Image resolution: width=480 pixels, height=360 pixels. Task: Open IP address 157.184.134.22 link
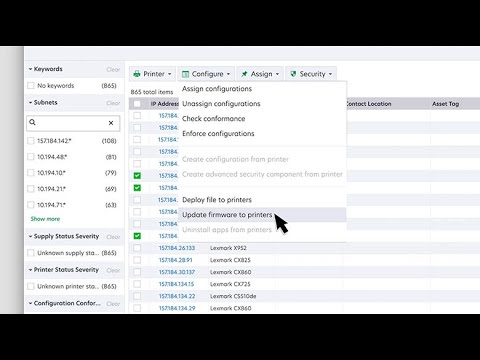pyautogui.click(x=177, y=296)
